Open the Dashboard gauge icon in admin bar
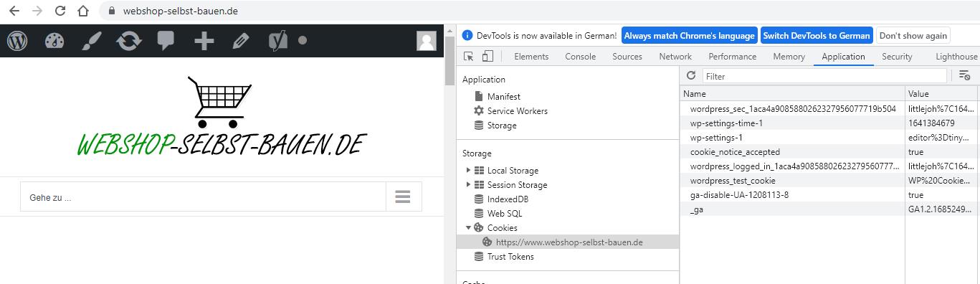980x284 pixels. coord(54,41)
